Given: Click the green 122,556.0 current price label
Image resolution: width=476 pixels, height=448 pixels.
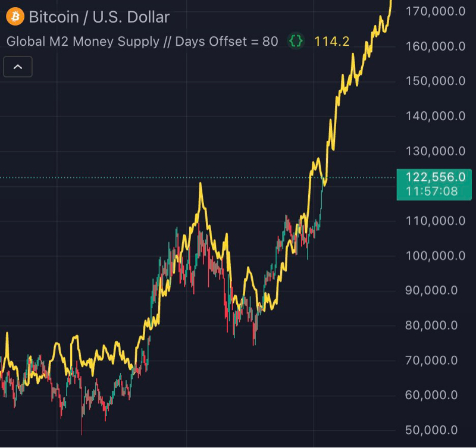Looking at the screenshot, I should click(435, 177).
